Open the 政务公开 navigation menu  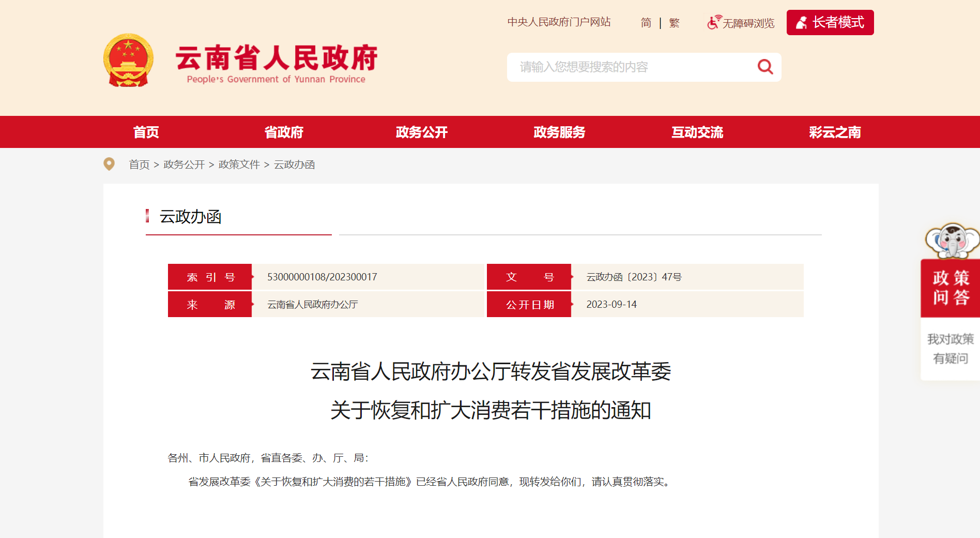421,132
